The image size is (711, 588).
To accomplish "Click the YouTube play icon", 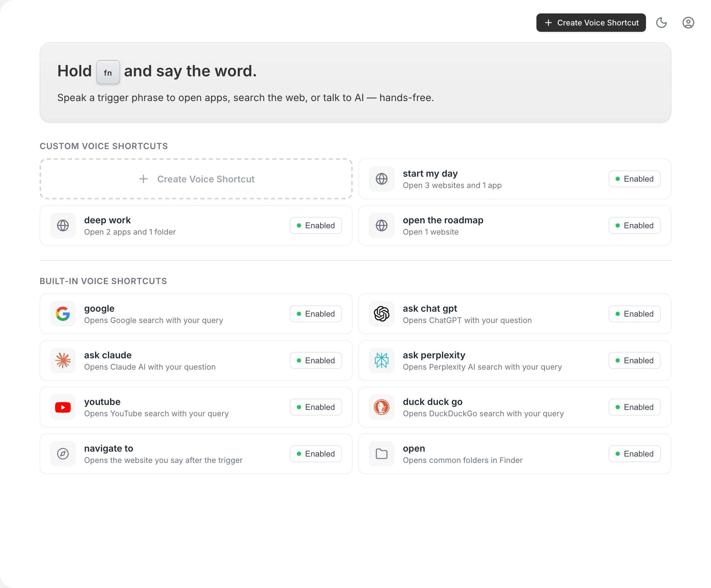I will 63,407.
